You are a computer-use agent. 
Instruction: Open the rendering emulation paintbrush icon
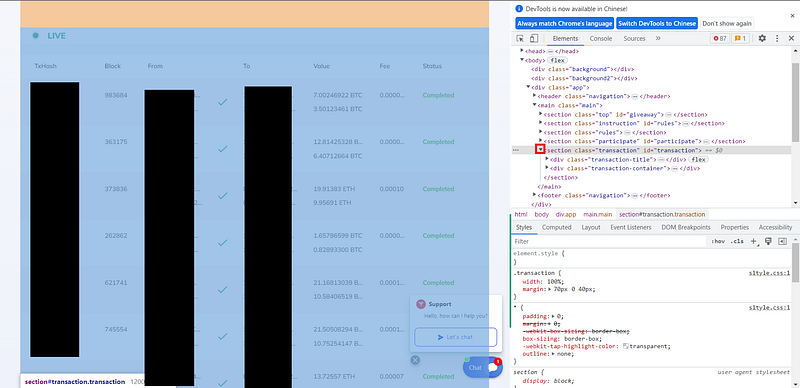pyautogui.click(x=768, y=241)
